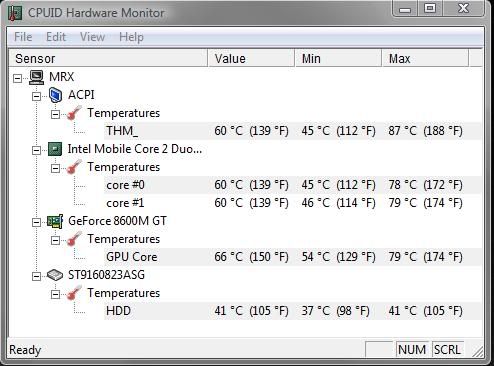
Task: Click GPU Core current value 66 °C (150 °F)
Action: click(x=251, y=257)
